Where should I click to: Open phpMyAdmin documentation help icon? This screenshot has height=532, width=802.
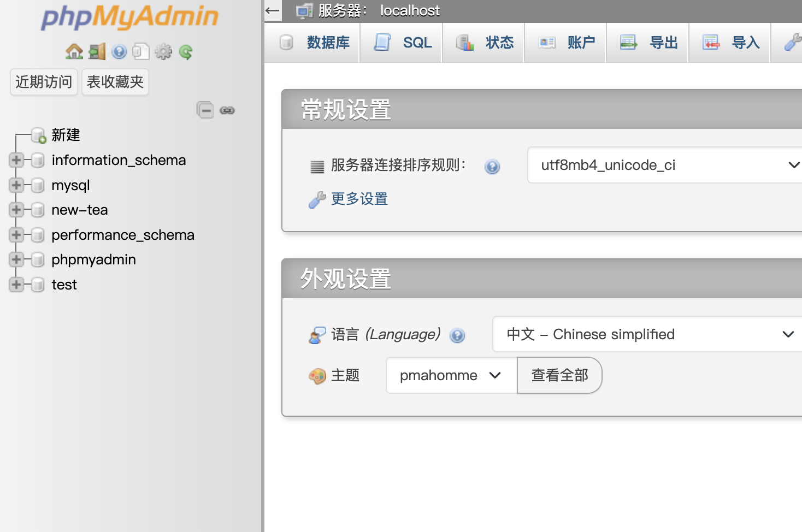119,52
